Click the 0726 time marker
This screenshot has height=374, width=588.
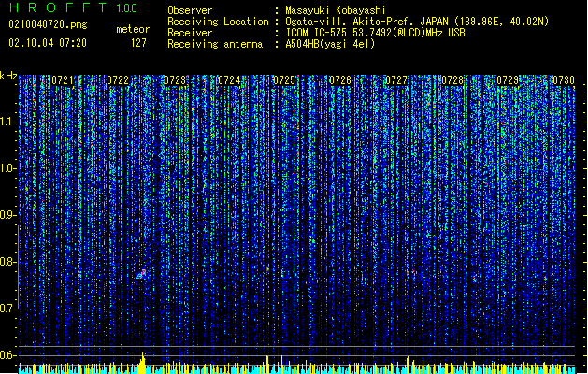340,80
